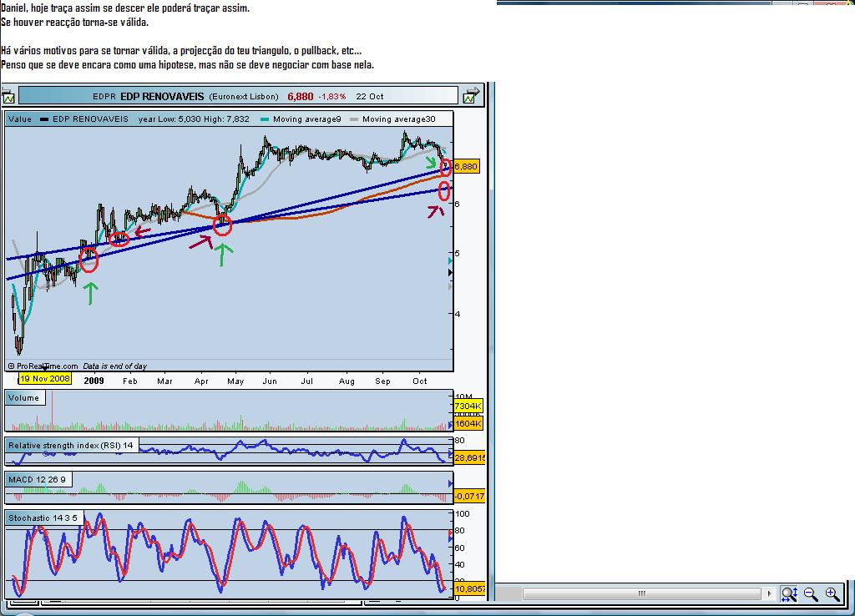The height and width of the screenshot is (616, 855).
Task: Click the -1,83% change value
Action: click(x=332, y=97)
